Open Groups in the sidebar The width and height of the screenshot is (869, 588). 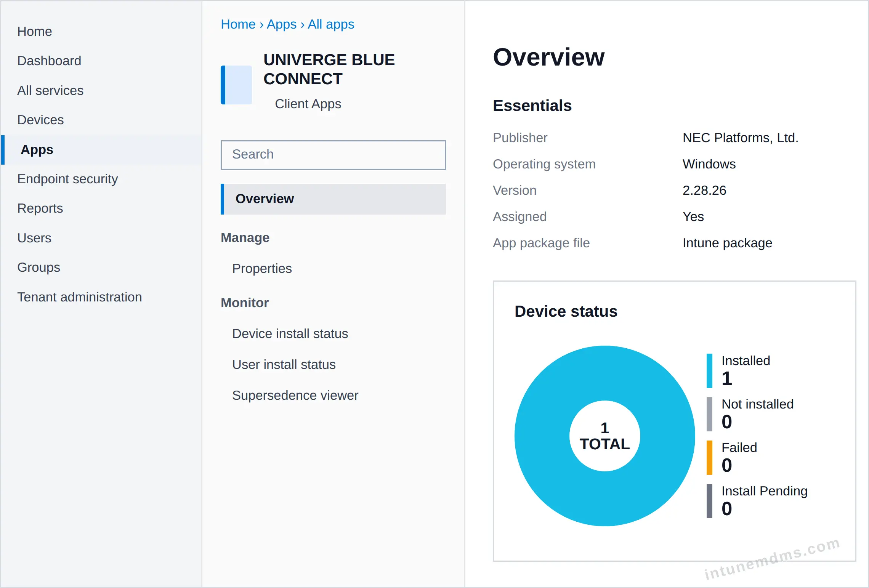[38, 268]
